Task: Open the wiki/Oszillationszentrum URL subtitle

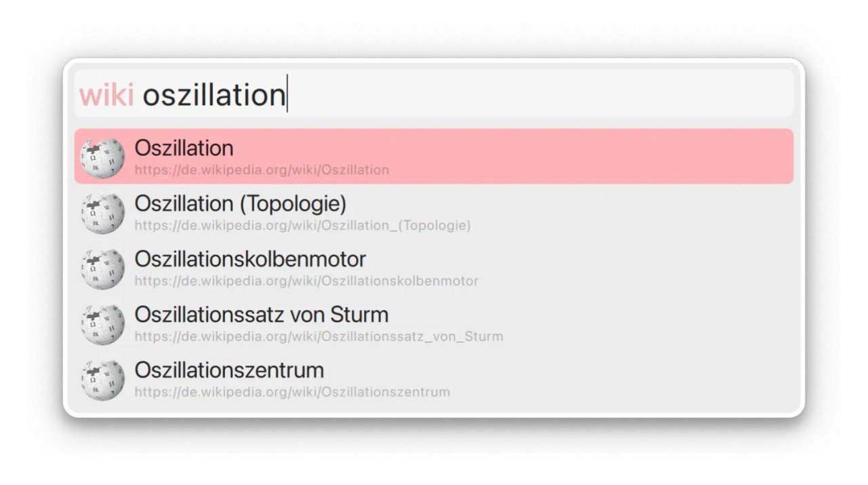Action: pyautogui.click(x=292, y=393)
